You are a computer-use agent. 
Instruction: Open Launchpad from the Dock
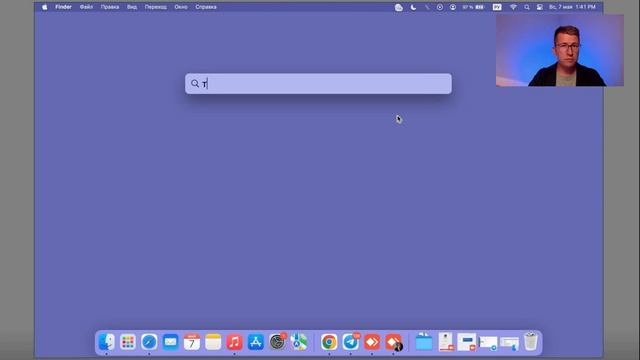[128, 342]
